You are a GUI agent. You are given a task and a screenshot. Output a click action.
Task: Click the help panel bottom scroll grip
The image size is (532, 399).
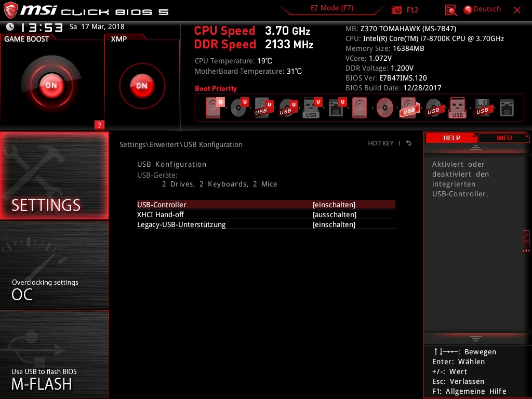tap(476, 338)
